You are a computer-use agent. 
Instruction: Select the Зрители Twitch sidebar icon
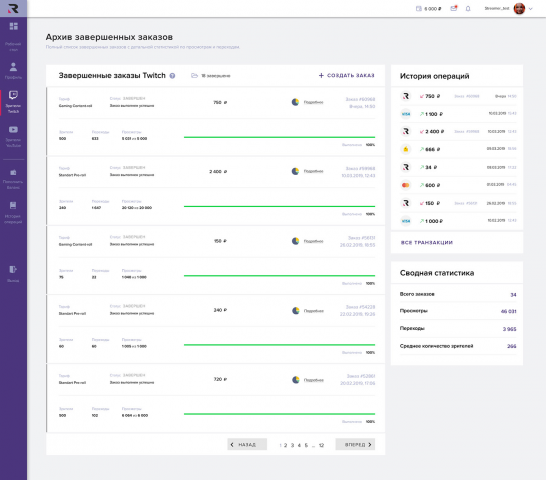tap(14, 95)
